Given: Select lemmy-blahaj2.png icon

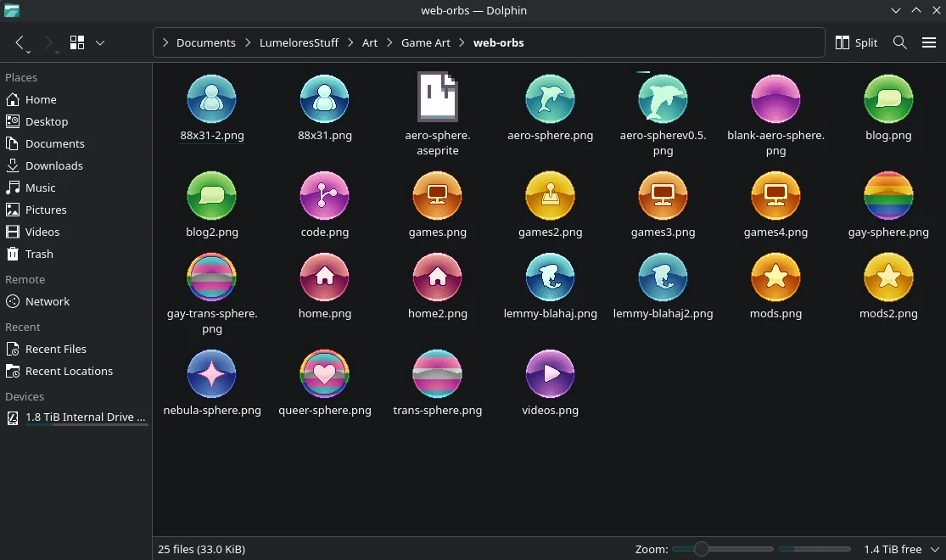Looking at the screenshot, I should click(663, 277).
